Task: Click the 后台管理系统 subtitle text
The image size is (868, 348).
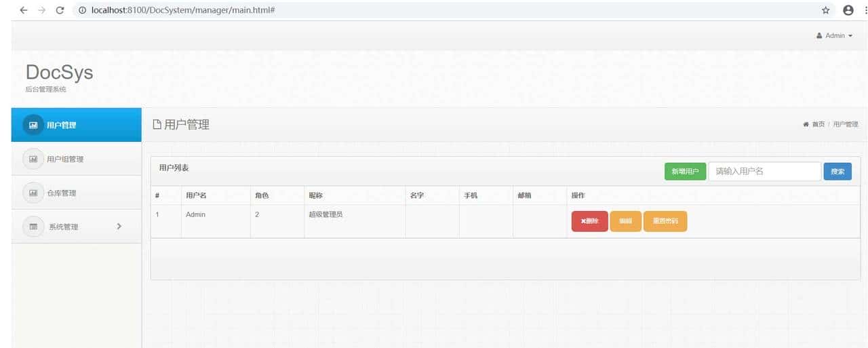Action: pos(45,90)
